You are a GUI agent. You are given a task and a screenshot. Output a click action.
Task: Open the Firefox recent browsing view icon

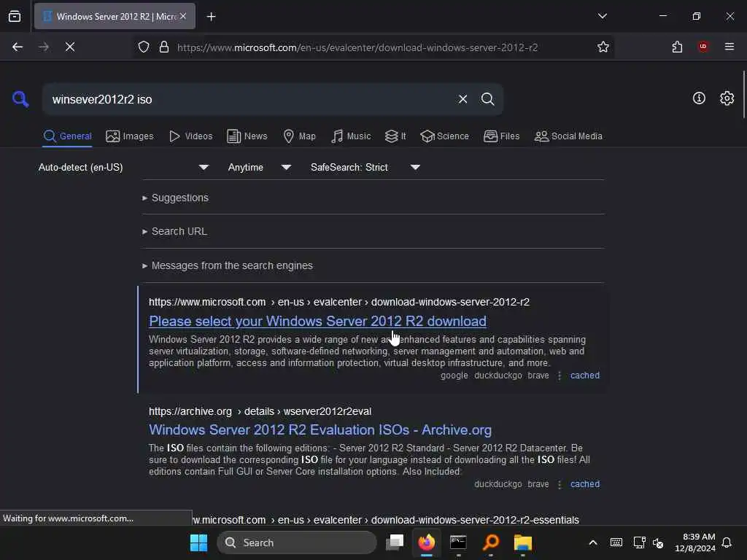pyautogui.click(x=15, y=17)
